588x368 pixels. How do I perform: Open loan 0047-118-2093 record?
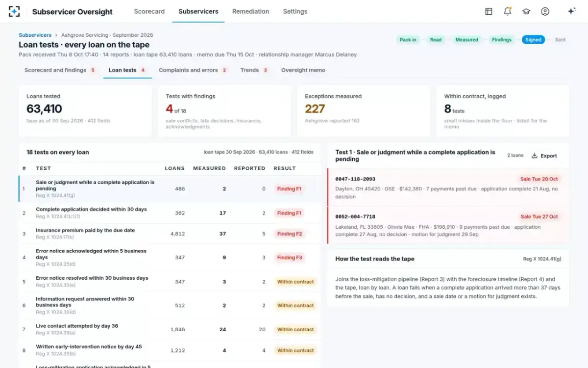tap(448, 187)
